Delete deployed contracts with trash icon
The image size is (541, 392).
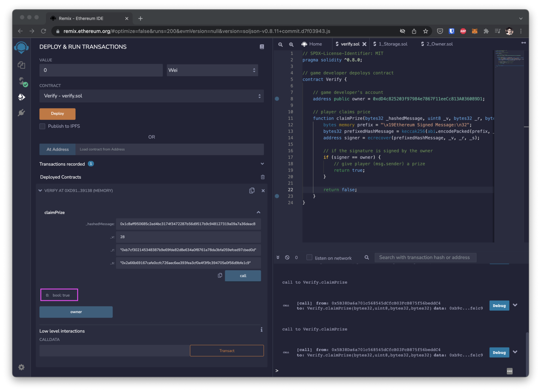click(x=263, y=177)
